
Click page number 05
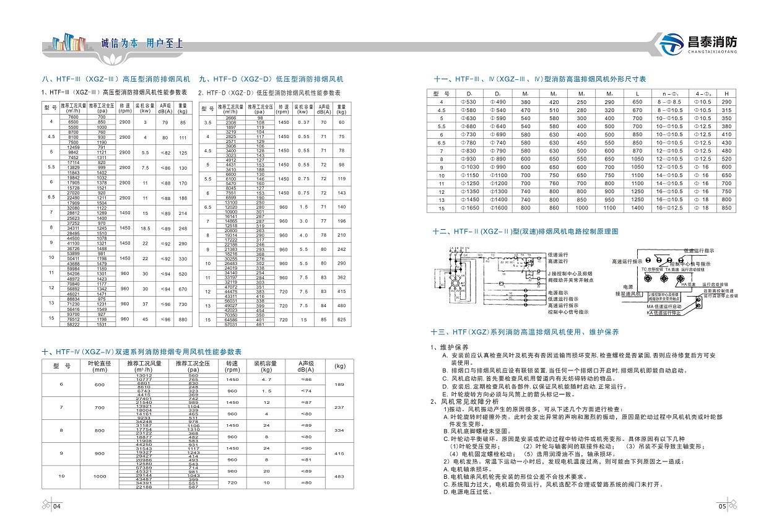click(722, 506)
